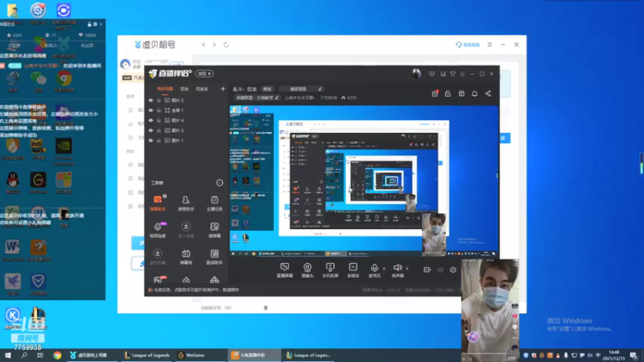Edit the game category tag with pencil

(257, 97)
